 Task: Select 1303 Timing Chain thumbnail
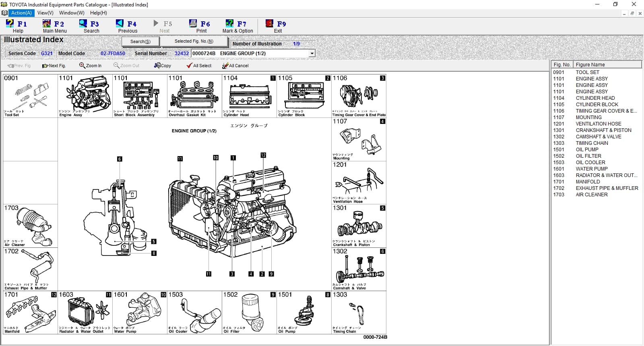[359, 313]
